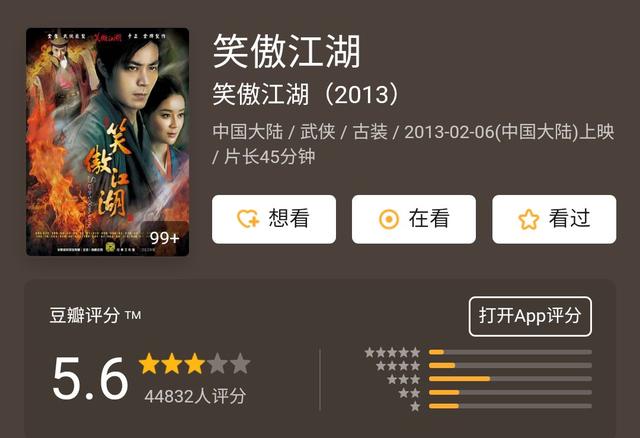Screen dimensions: 640x438
Task: Select the two-star rating bar
Action: (510, 392)
